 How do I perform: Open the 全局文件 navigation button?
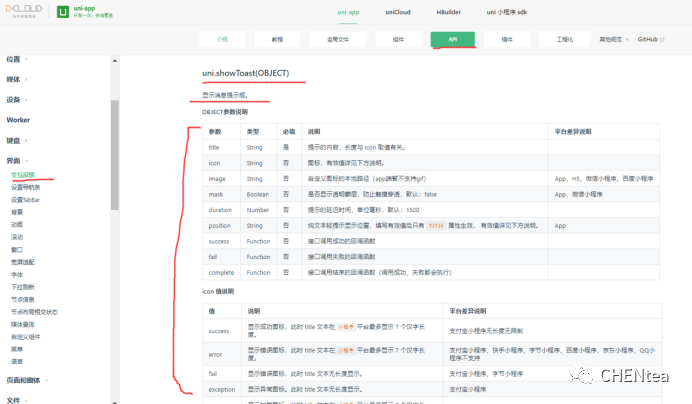[338, 39]
